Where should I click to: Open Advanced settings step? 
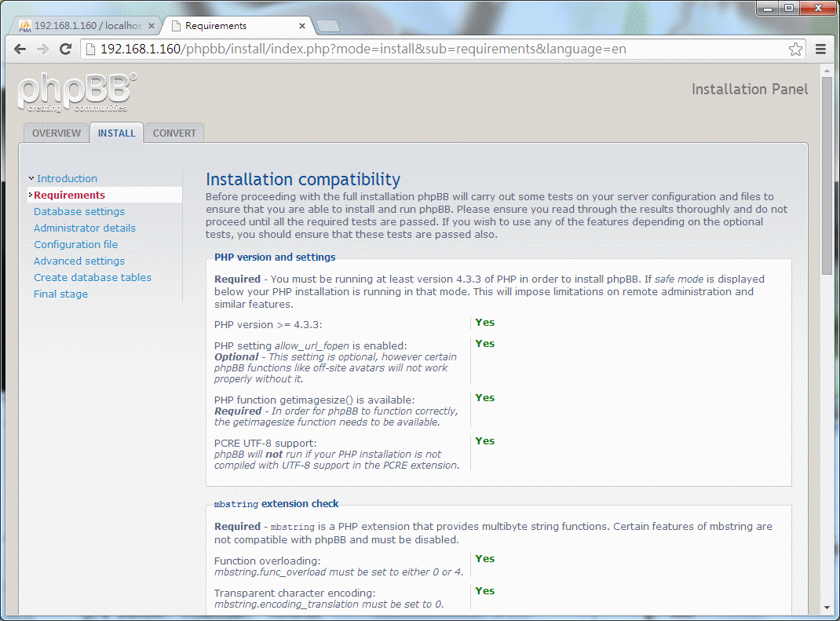click(79, 261)
